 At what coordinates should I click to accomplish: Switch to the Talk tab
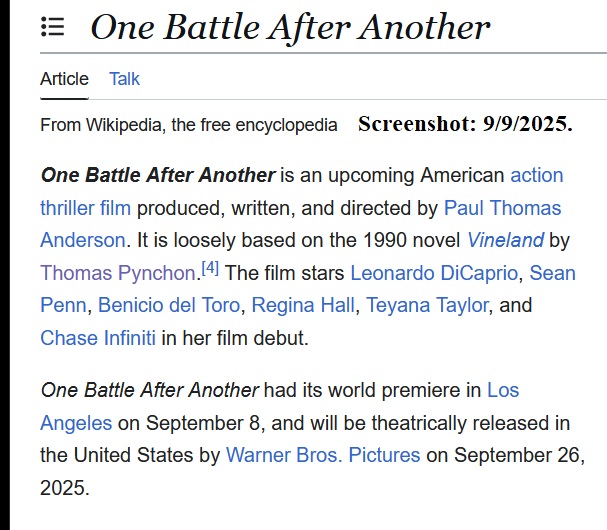124,79
